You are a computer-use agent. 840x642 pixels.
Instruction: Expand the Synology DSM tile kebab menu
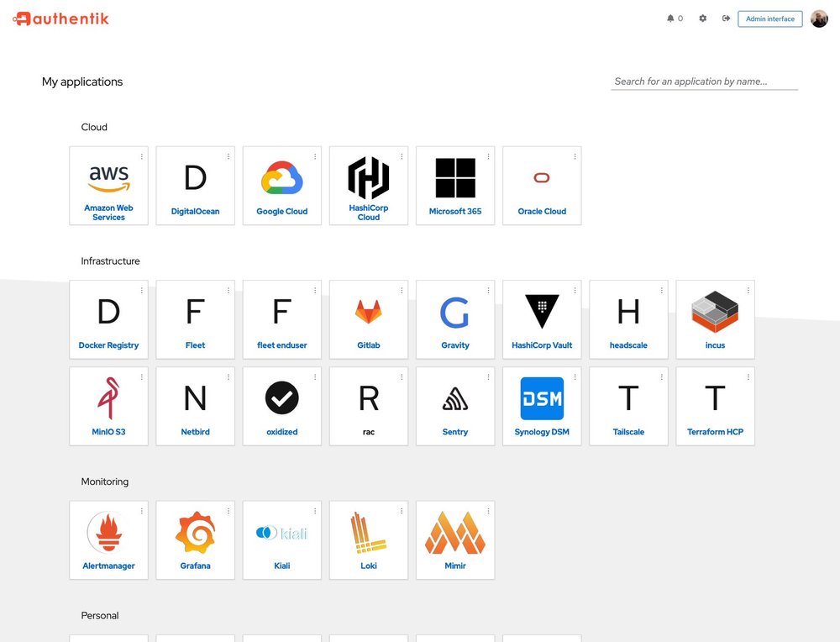click(x=575, y=377)
